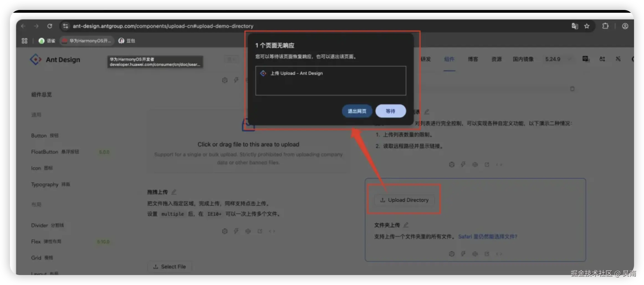Viewport: 644px width, 285px height.
Task: Click the Select File button
Action: (x=169, y=267)
